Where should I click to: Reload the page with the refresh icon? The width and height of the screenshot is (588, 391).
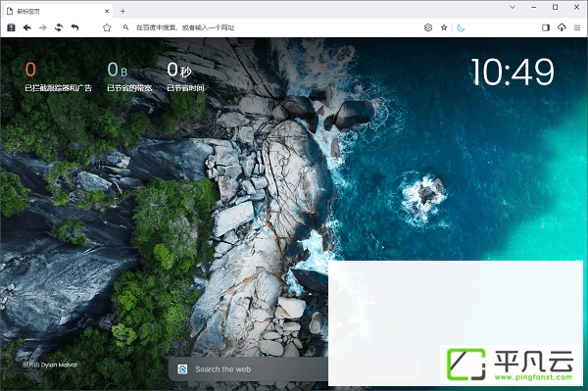59,27
